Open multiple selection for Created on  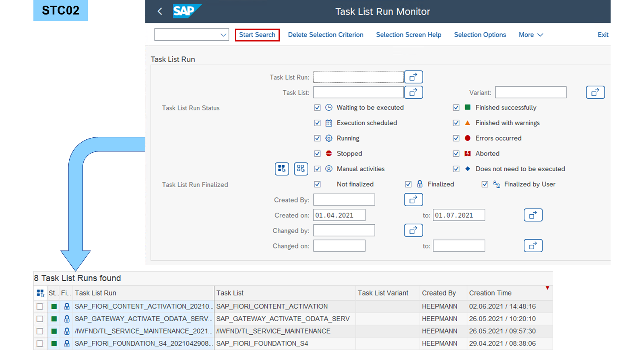click(533, 215)
